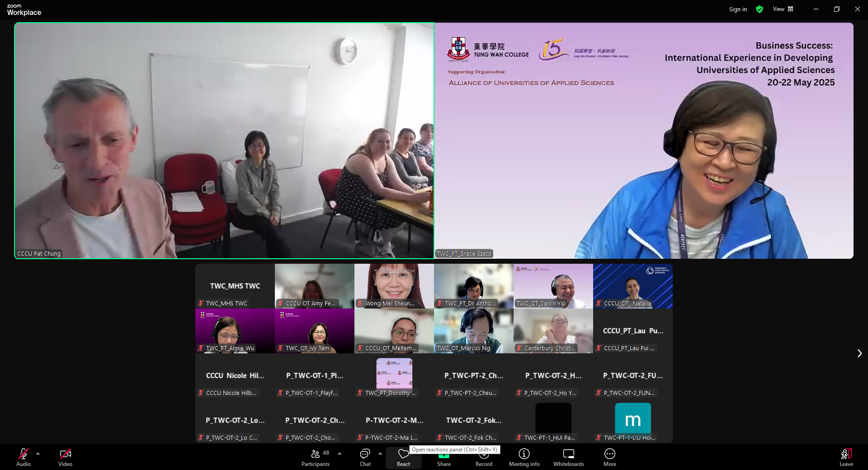Viewport: 868px width, 470px height.
Task: Select P_TWC-OT-2_Cho... participant tile
Action: (315, 420)
